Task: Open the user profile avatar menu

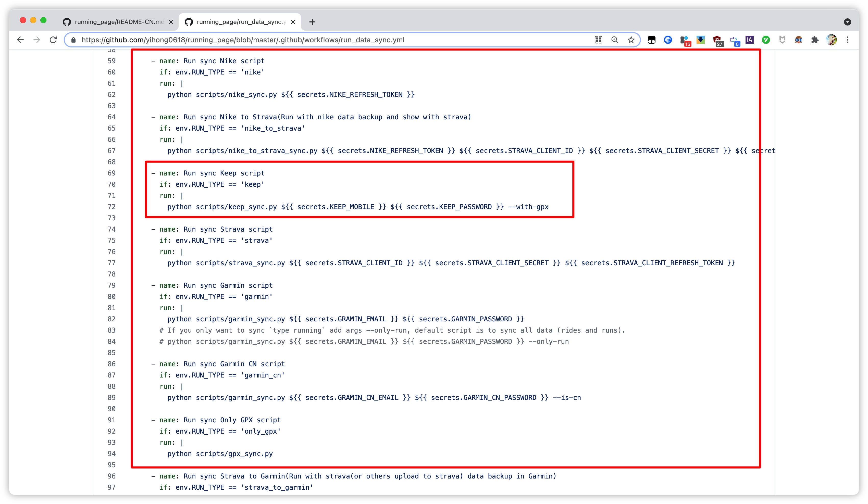Action: 831,40
